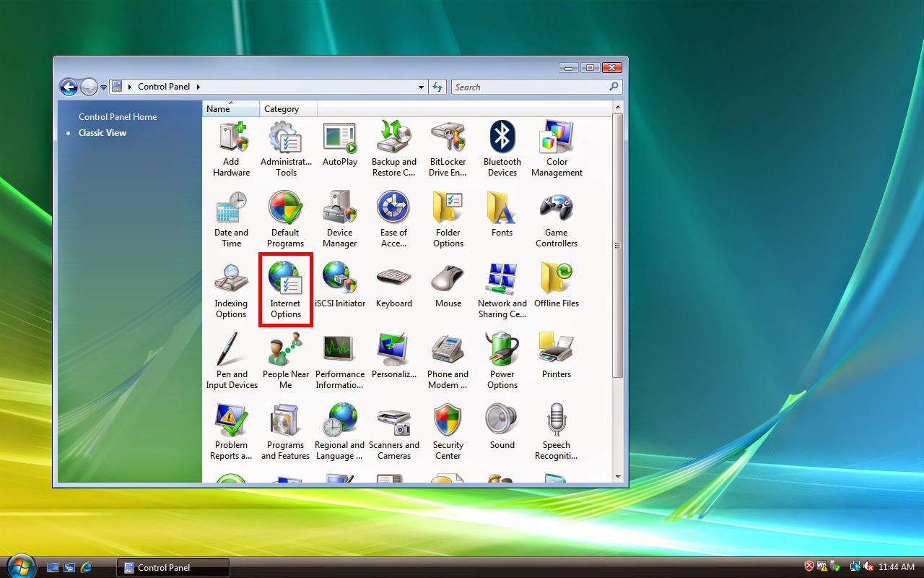The image size is (924, 578).
Task: Select Classic View in the sidebar
Action: [103, 133]
